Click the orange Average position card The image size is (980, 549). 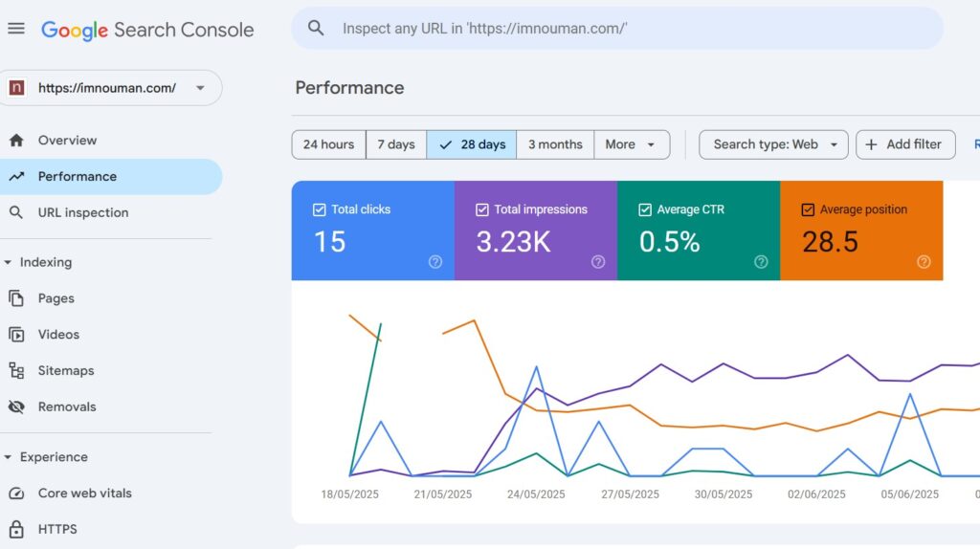tap(861, 231)
